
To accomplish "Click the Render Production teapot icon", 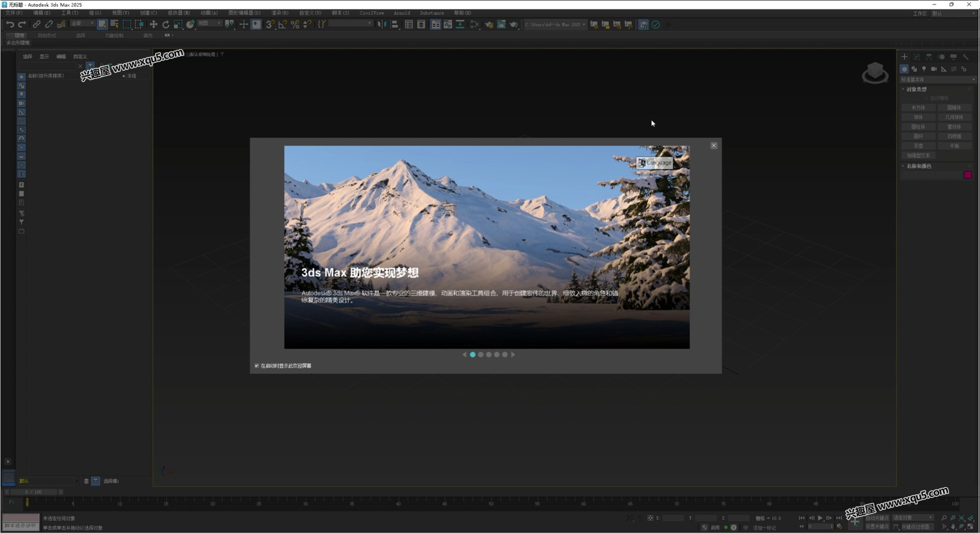I will click(514, 25).
